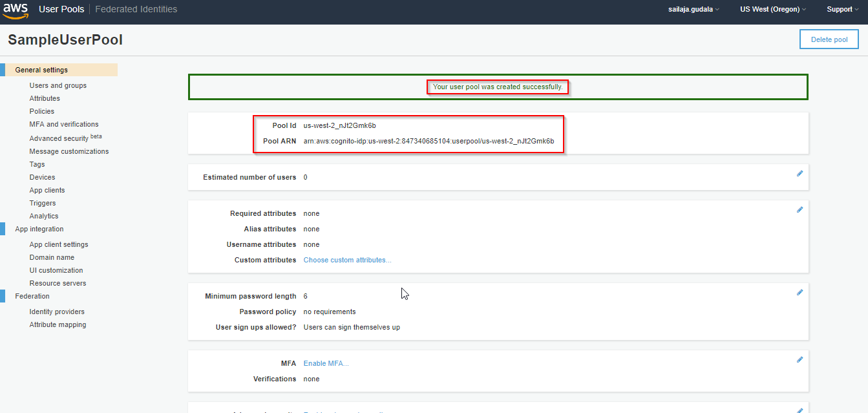Click Choose custom attributes link
The image size is (868, 413).
point(348,260)
